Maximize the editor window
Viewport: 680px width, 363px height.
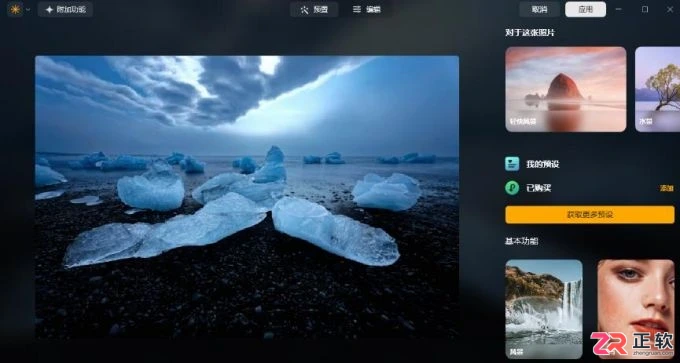tap(645, 9)
